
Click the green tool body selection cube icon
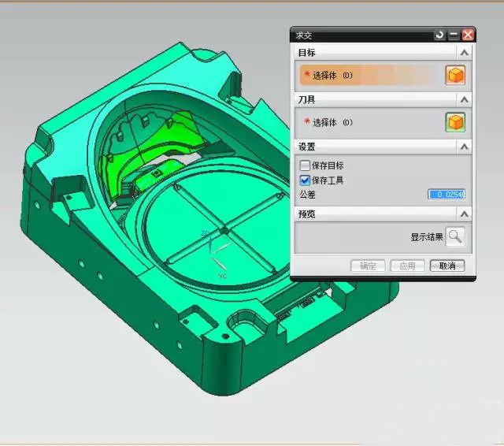[x=455, y=122]
